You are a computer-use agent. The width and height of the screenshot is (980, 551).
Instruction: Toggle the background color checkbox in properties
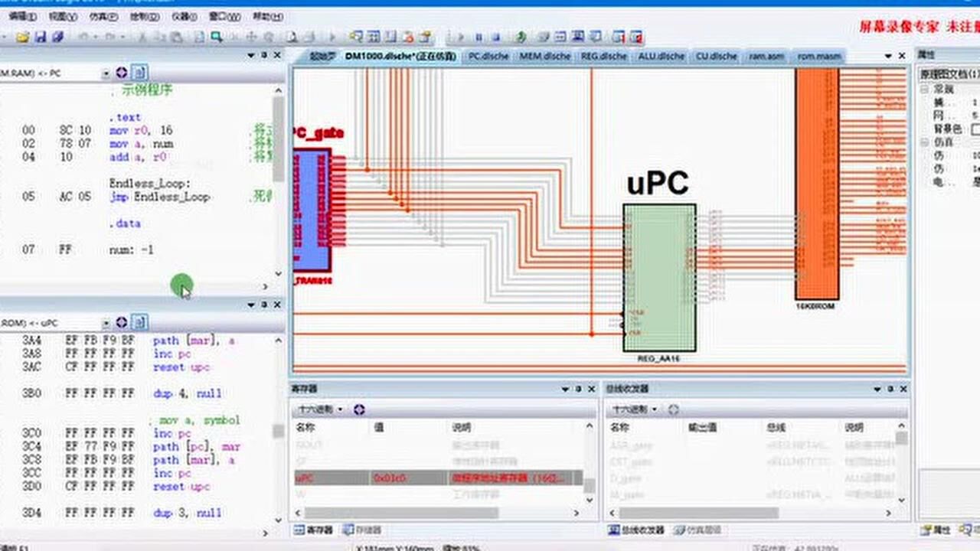point(976,129)
